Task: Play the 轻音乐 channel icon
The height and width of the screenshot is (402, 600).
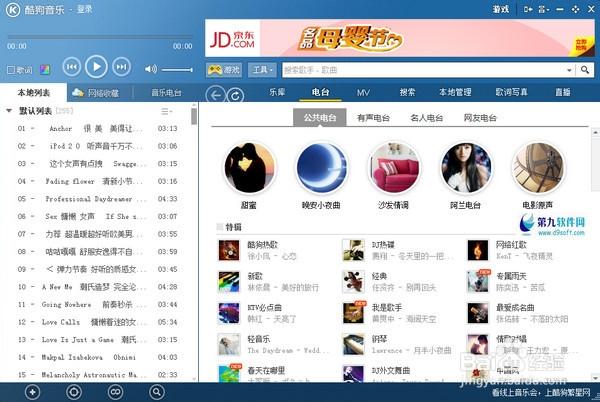Action: [x=229, y=344]
